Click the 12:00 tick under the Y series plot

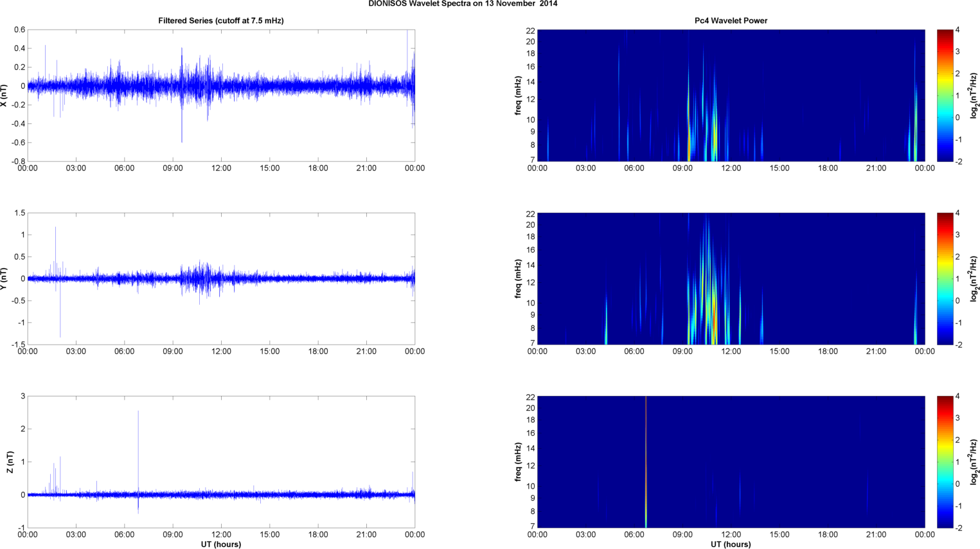221,352
